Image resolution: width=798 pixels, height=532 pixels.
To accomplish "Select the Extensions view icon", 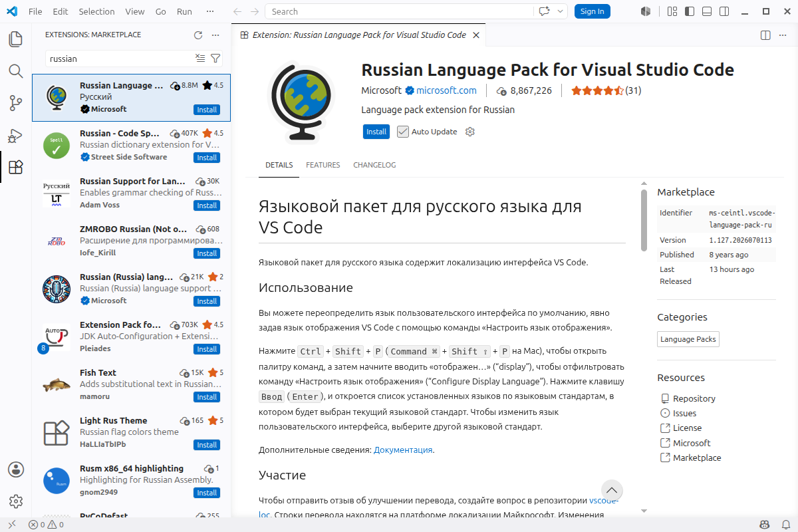I will point(16,167).
